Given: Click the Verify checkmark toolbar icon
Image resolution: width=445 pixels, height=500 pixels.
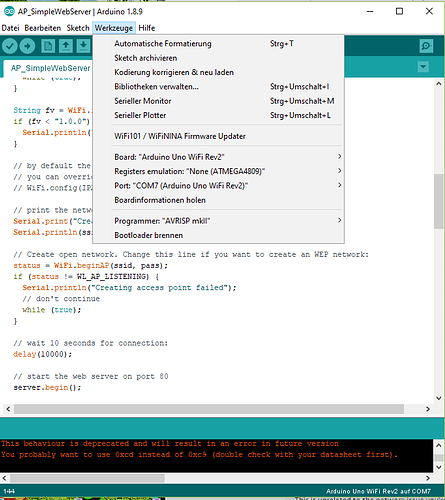Looking at the screenshot, I should tap(10, 46).
